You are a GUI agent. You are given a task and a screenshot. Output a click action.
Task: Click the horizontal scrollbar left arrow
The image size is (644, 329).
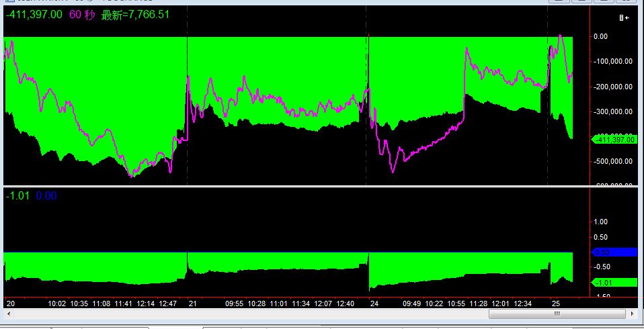(8, 314)
